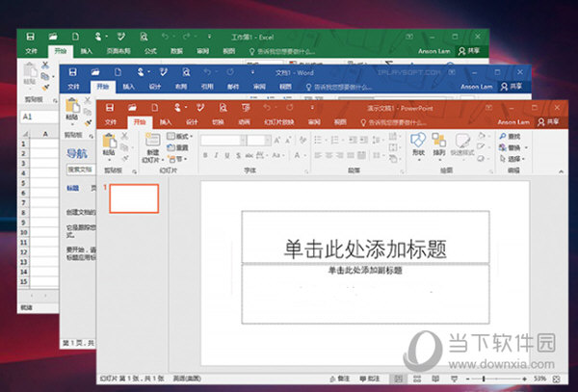Click the Excel Name Box showing A1

(x=39, y=117)
